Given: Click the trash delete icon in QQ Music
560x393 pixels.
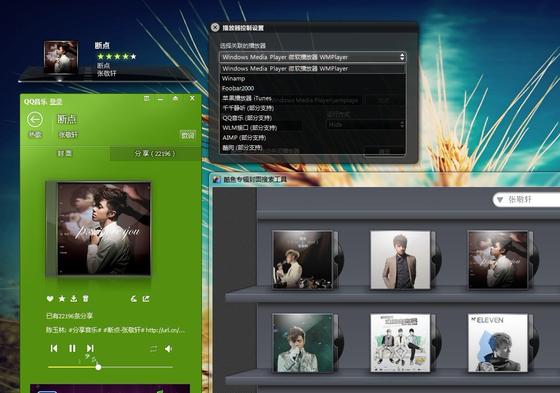Looking at the screenshot, I should pyautogui.click(x=85, y=298).
